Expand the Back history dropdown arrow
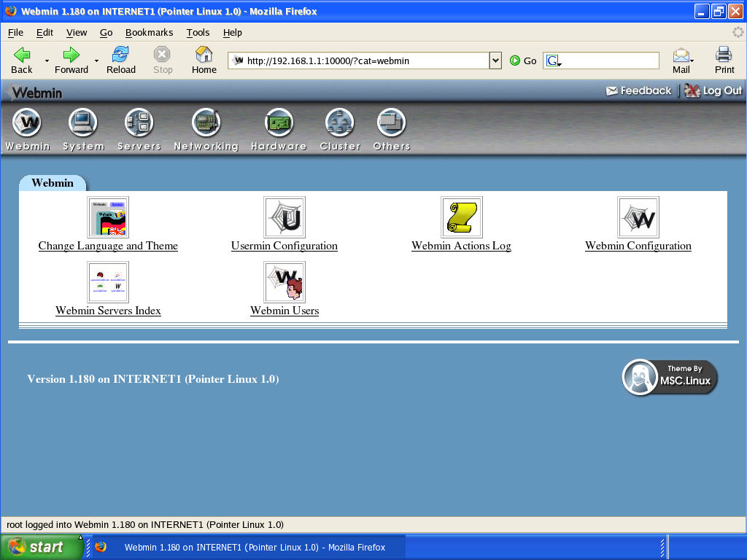The width and height of the screenshot is (747, 560). (x=47, y=61)
